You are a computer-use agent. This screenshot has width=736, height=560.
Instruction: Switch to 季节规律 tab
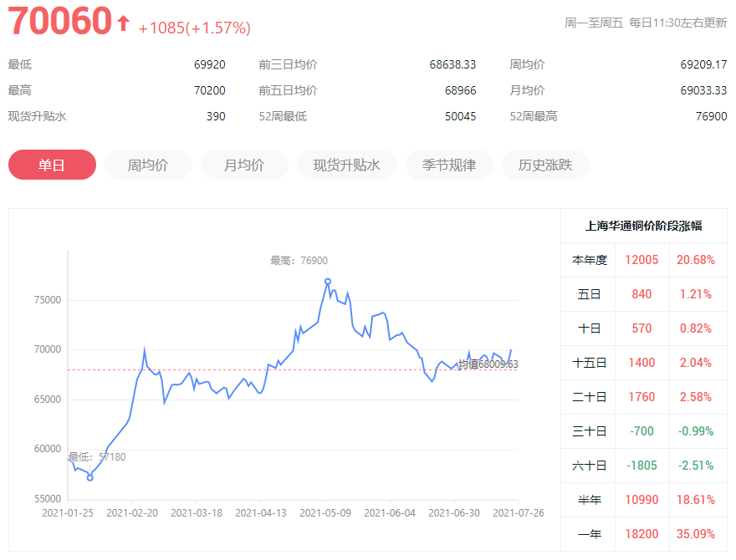[x=447, y=165]
